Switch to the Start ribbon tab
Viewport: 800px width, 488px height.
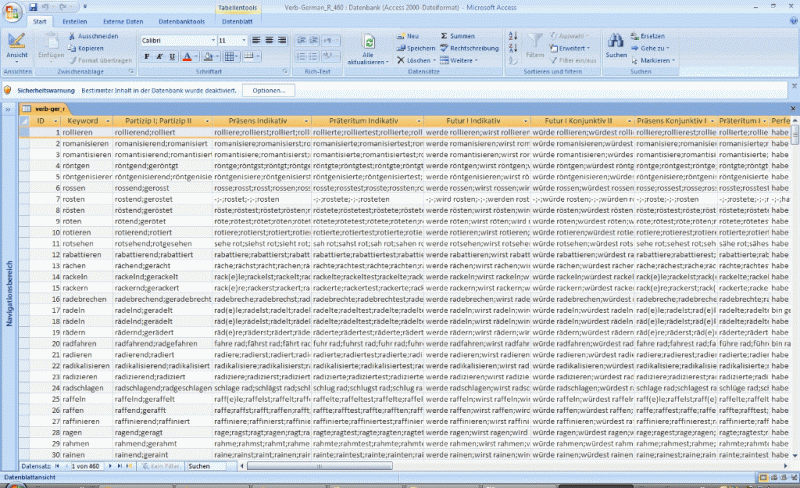39,21
